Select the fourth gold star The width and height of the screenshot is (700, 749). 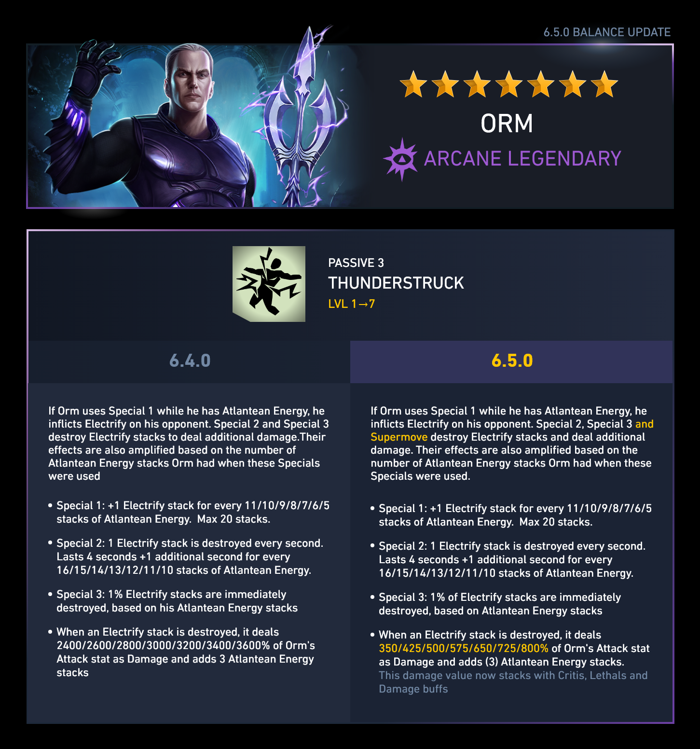click(509, 84)
